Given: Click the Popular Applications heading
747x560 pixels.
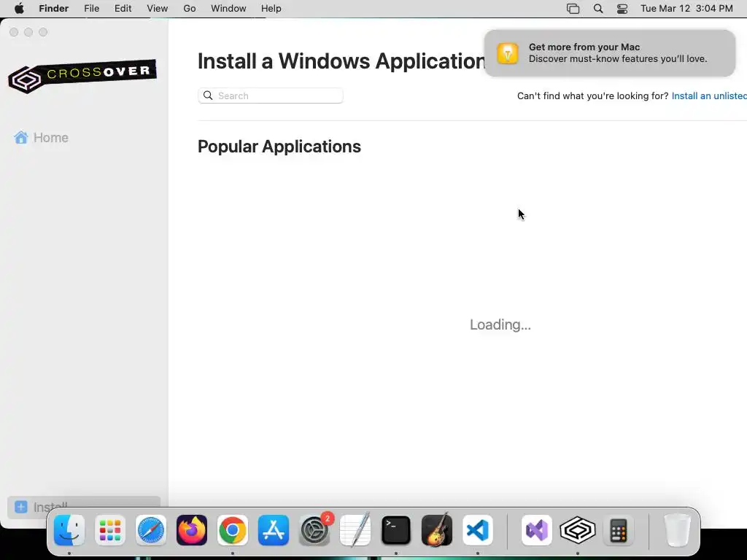Looking at the screenshot, I should click(279, 146).
